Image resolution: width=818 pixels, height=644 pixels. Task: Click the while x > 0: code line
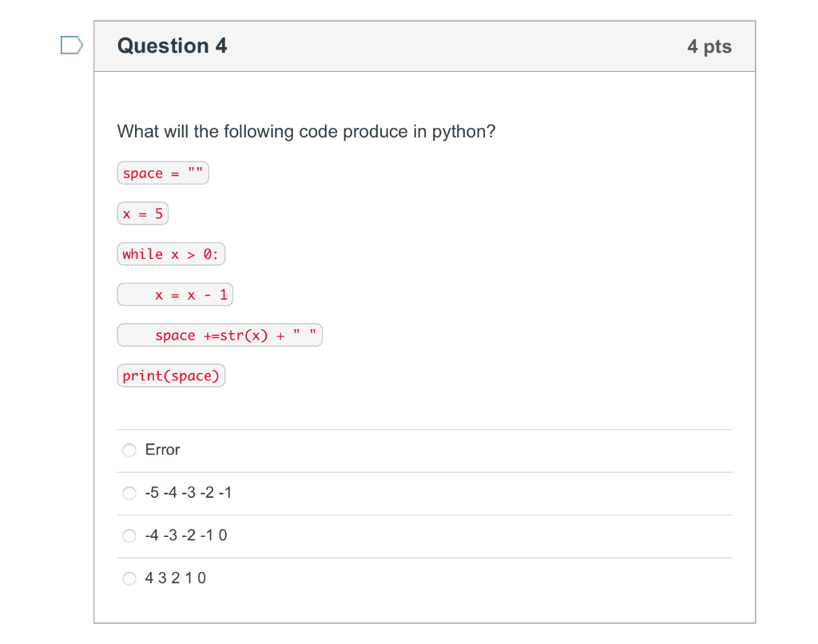pyautogui.click(x=171, y=254)
